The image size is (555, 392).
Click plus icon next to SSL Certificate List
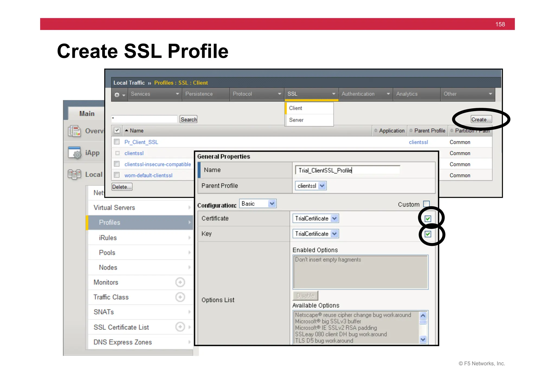pos(180,327)
